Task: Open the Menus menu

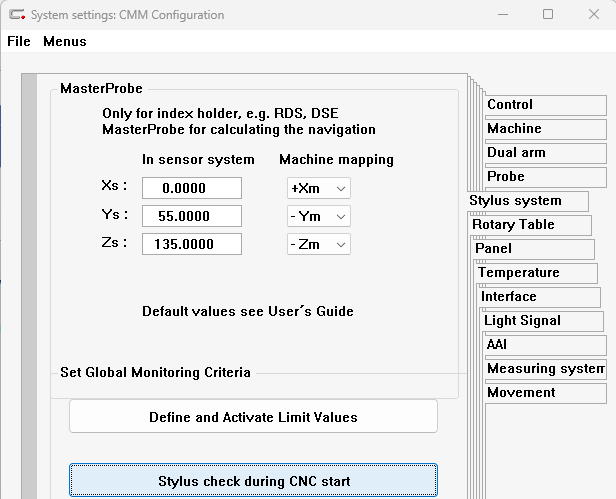Action: coord(64,41)
